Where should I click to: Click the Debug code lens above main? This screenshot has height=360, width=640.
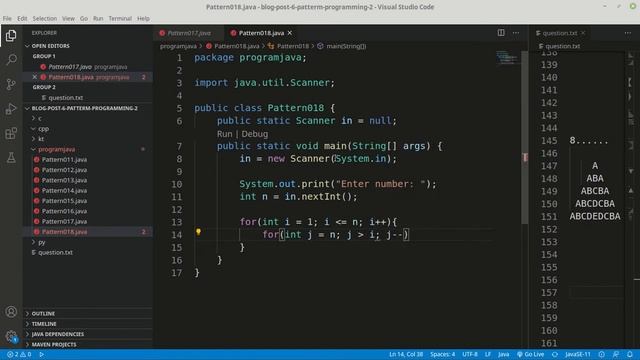point(255,134)
